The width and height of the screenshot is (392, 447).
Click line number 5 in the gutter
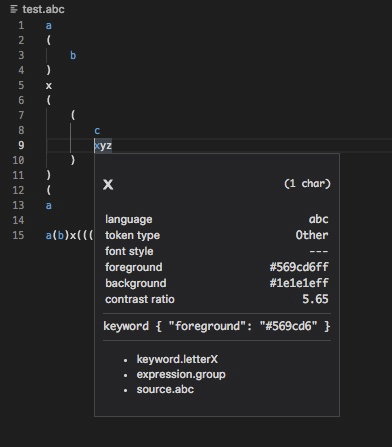coord(21,85)
